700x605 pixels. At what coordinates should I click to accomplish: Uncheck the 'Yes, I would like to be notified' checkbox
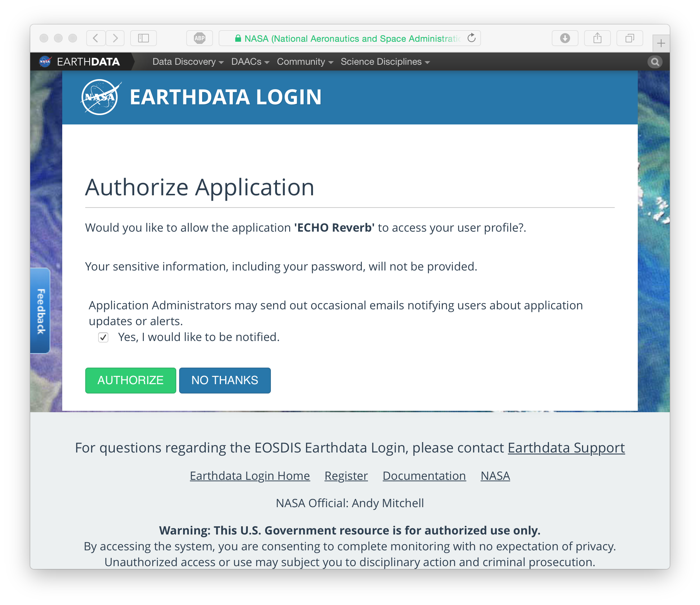point(103,336)
